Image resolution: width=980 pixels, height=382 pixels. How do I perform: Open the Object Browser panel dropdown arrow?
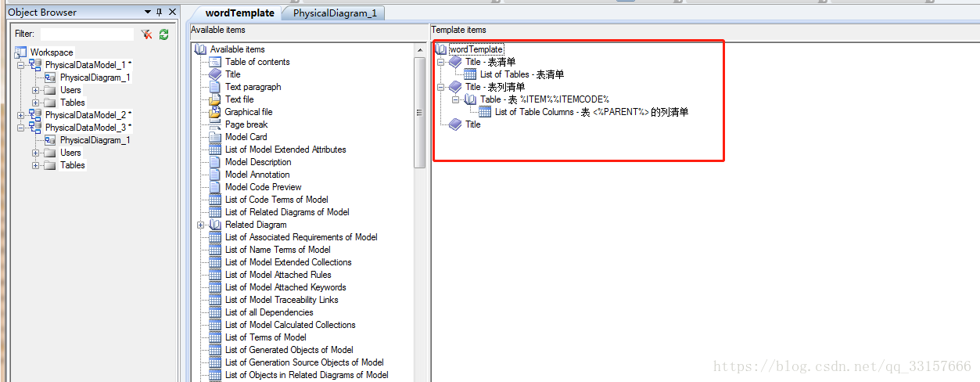coord(148,12)
